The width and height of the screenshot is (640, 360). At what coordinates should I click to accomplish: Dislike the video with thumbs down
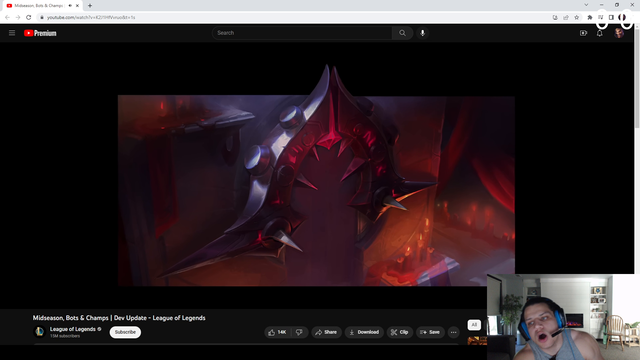[299, 332]
